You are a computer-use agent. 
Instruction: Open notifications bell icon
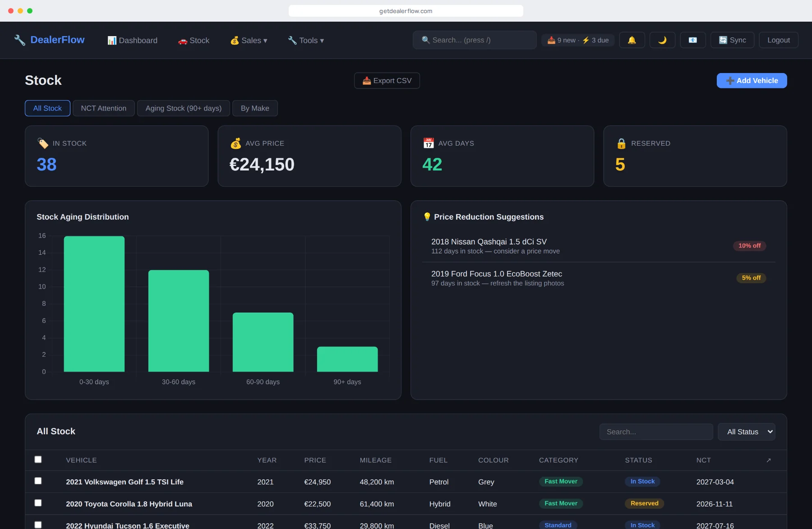point(632,40)
